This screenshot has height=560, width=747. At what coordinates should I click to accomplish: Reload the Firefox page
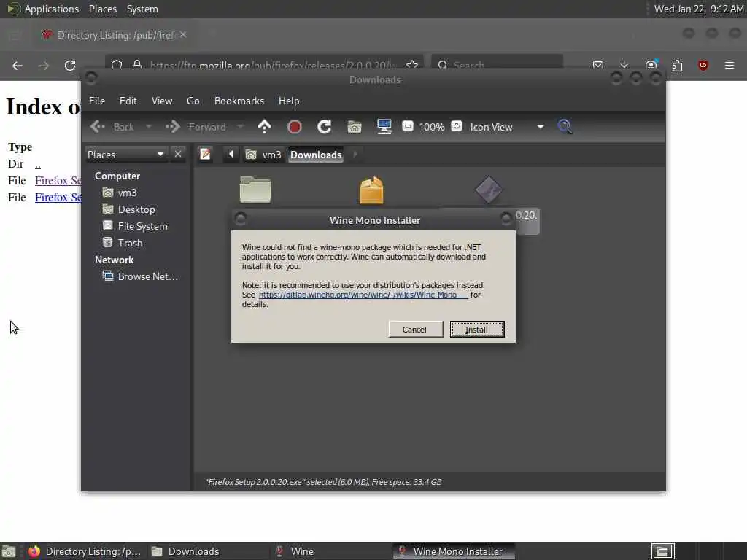click(x=70, y=66)
